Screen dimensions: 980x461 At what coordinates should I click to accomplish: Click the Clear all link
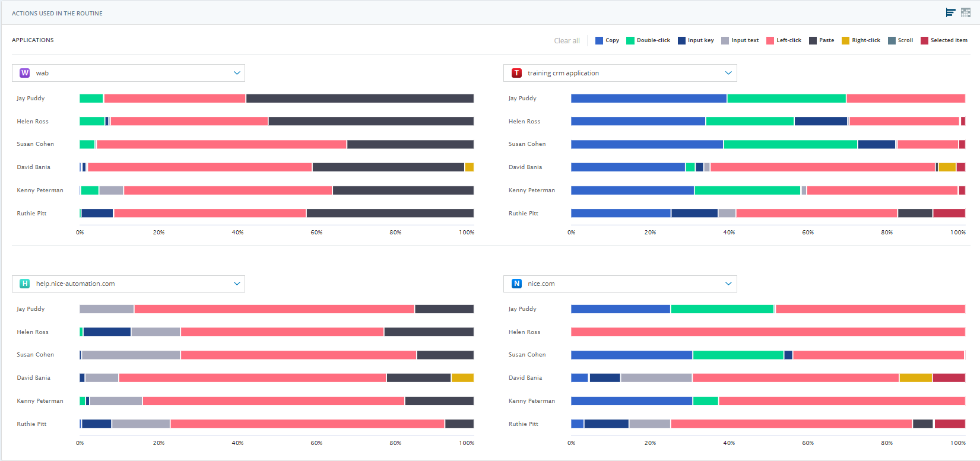(567, 41)
